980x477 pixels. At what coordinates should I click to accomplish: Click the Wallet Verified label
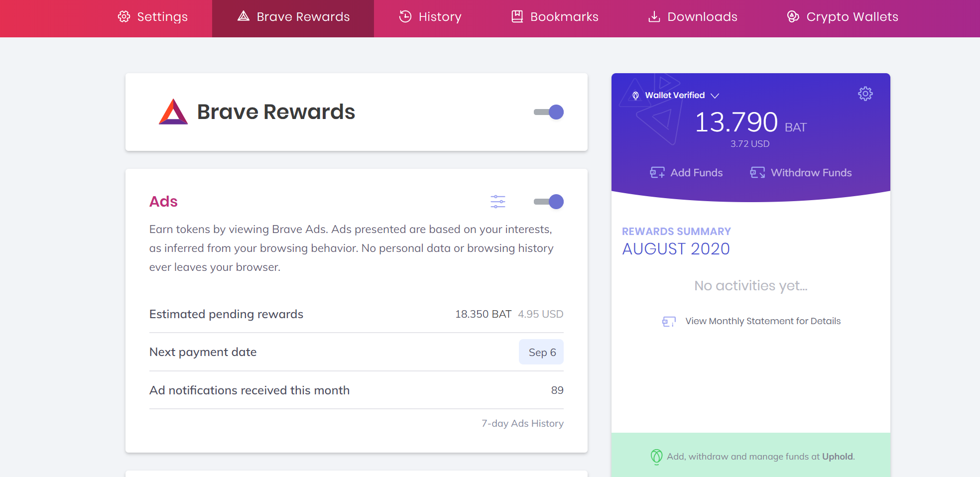pyautogui.click(x=675, y=95)
